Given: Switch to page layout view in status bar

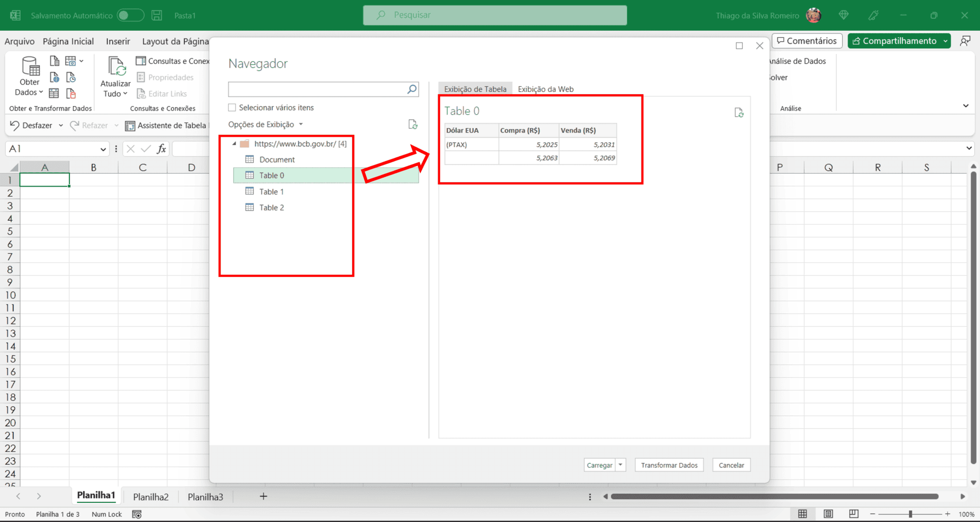Looking at the screenshot, I should pos(828,513).
